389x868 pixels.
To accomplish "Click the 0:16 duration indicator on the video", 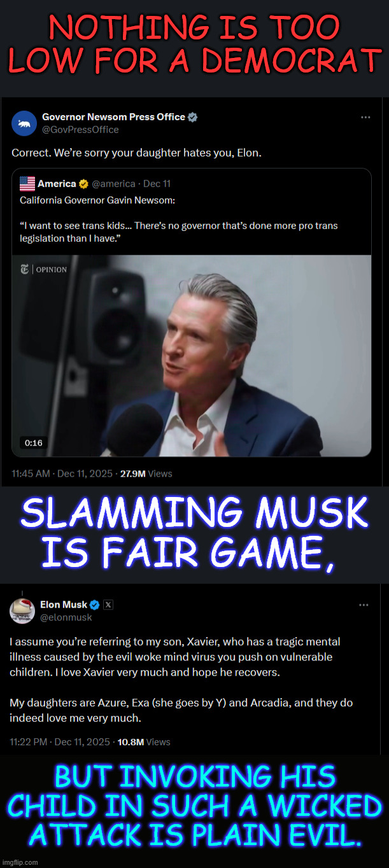I will pos(33,442).
